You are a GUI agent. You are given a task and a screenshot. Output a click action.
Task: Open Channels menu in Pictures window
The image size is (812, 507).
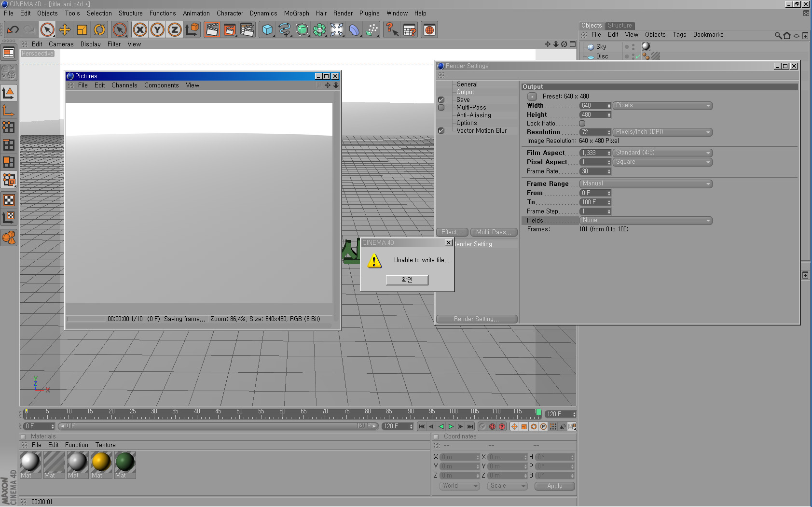coord(124,85)
